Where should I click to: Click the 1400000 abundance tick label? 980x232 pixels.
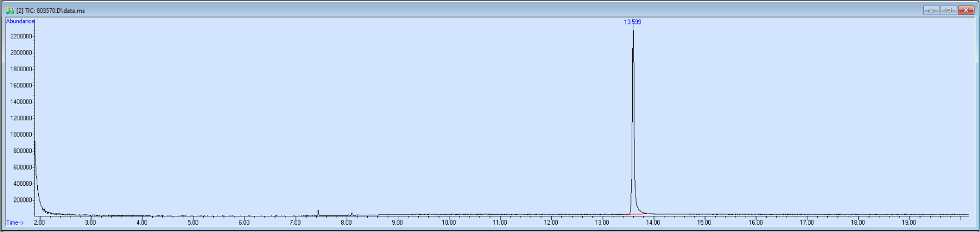[x=21, y=102]
